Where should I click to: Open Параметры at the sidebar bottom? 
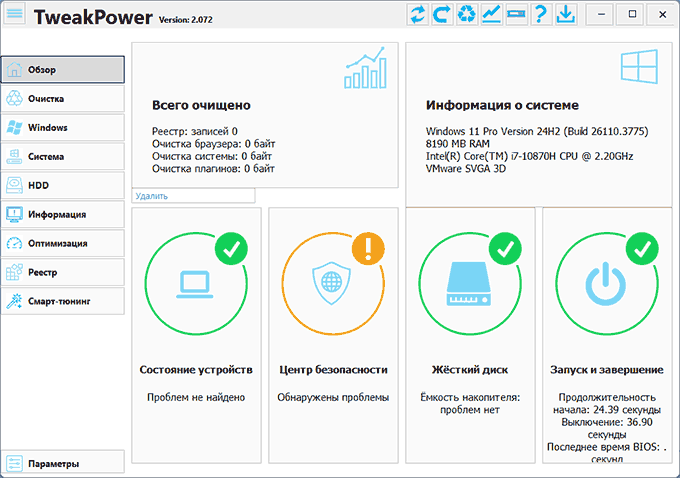(63, 463)
